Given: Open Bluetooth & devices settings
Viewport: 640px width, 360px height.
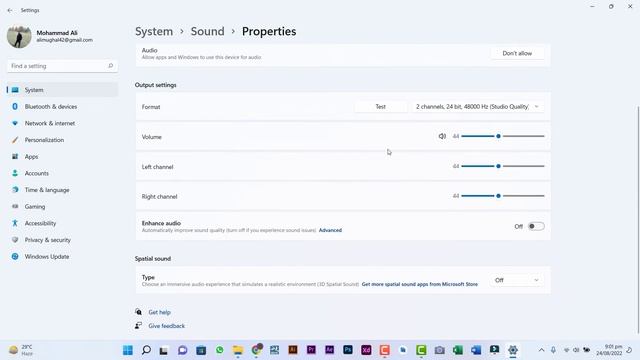Looking at the screenshot, I should (x=62, y=107).
